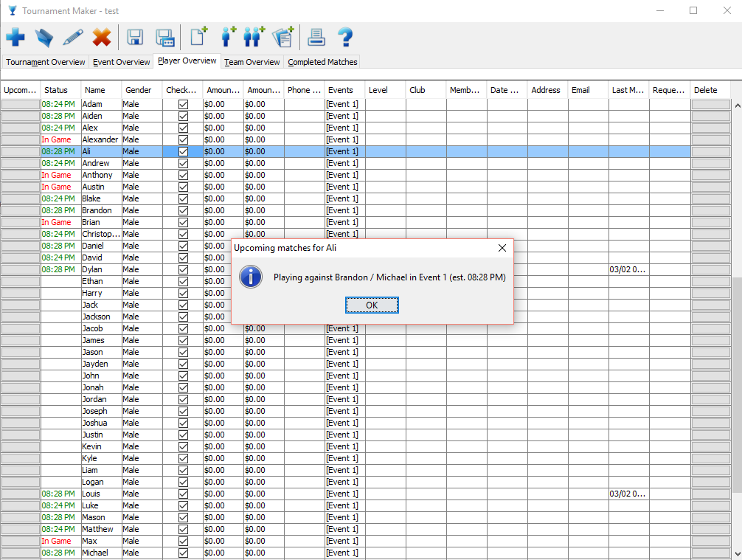The height and width of the screenshot is (560, 742).
Task: Click the vertical scrollbar down arrow
Action: click(736, 553)
